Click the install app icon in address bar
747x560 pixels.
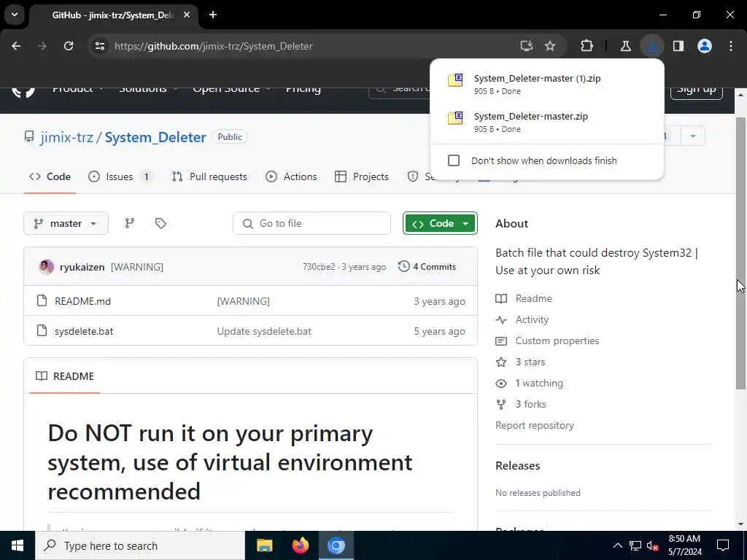[x=526, y=46]
